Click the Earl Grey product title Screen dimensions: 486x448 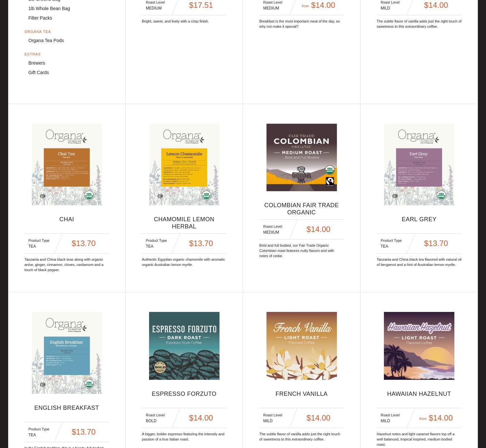[419, 219]
